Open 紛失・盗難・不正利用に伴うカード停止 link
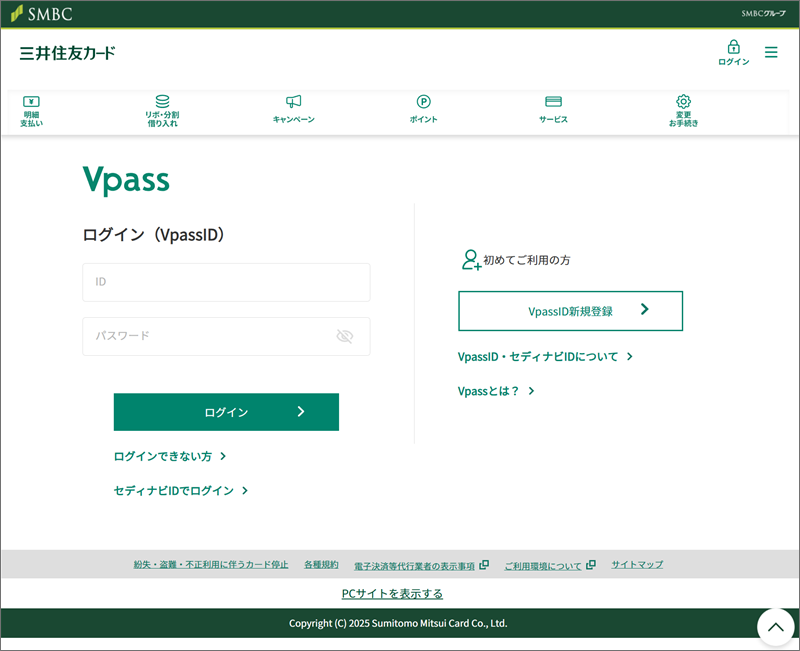The width and height of the screenshot is (800, 651). pyautogui.click(x=211, y=565)
